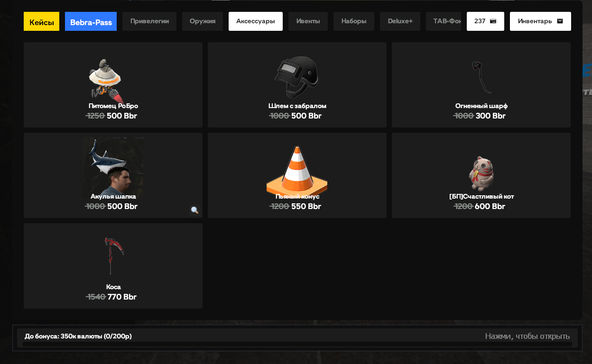Expand bonus panel via Нажми, чтобы открыть
Image resolution: width=592 pixels, height=364 pixels.
(527, 336)
